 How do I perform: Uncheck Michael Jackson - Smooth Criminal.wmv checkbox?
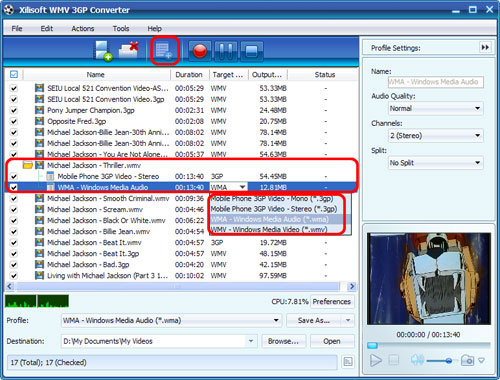[x=14, y=198]
